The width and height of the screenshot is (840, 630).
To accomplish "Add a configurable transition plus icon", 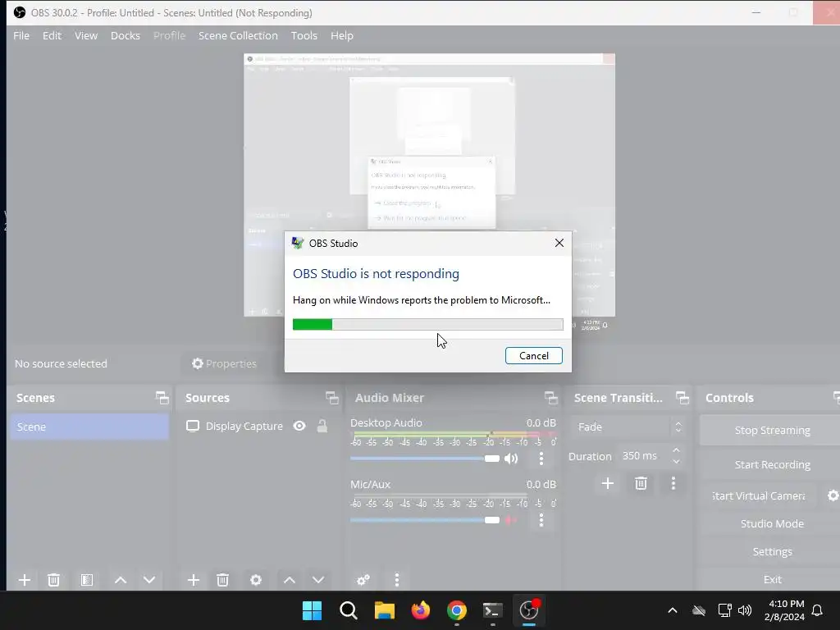I will click(x=608, y=484).
